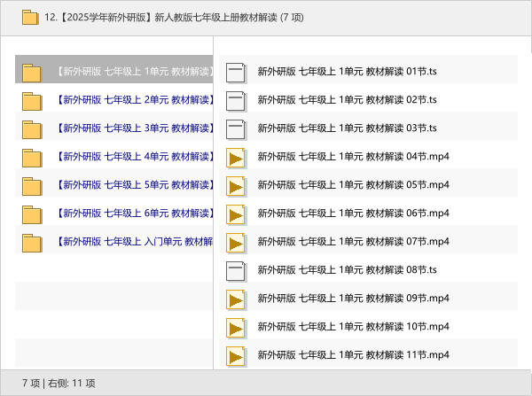Image resolution: width=532 pixels, height=396 pixels.
Task: Select video 教材解读 10节.mp4
Action: click(x=353, y=327)
